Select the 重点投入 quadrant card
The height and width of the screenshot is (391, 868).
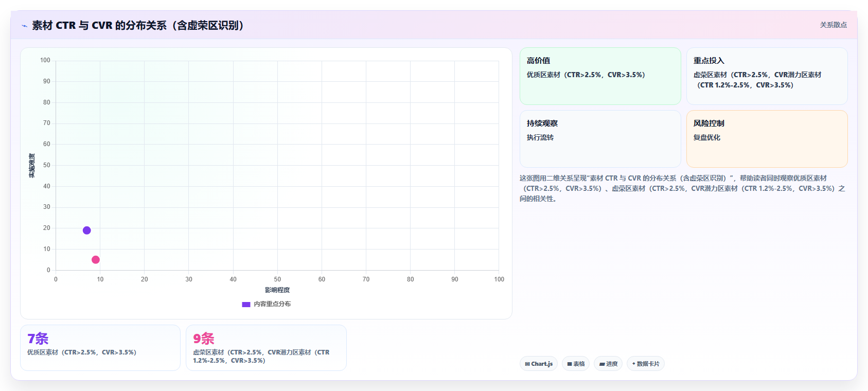767,76
